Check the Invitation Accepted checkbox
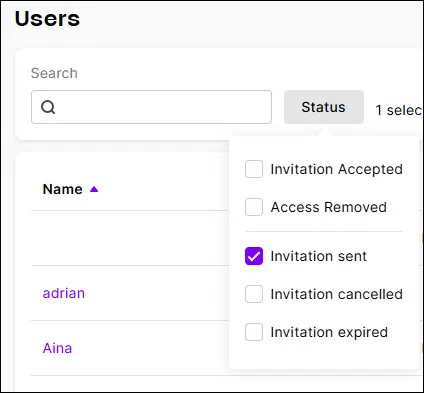The height and width of the screenshot is (393, 424). pos(254,169)
